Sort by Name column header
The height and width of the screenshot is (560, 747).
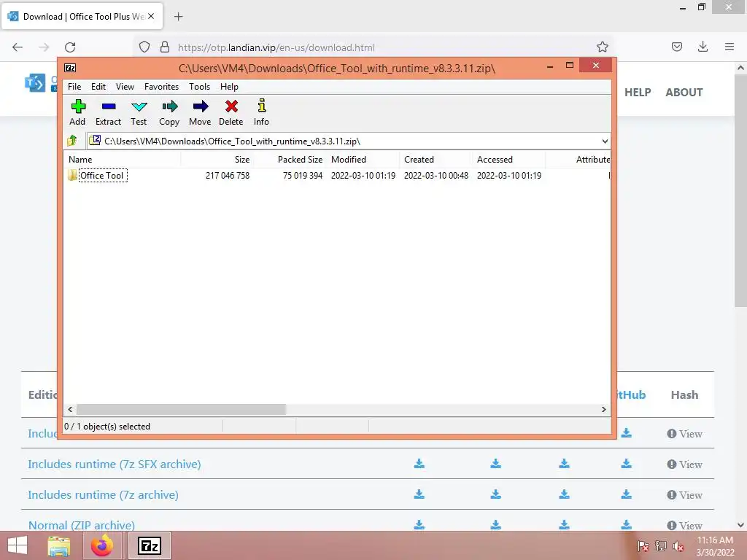(x=122, y=160)
